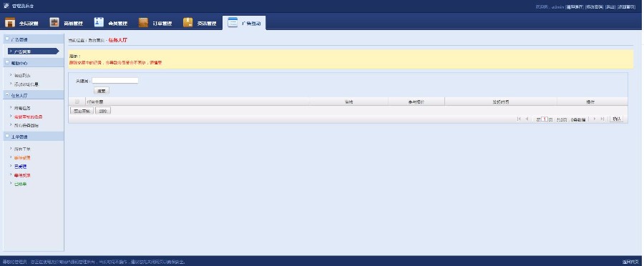
Task: Click the 发布时间 column header
Action: [501, 102]
